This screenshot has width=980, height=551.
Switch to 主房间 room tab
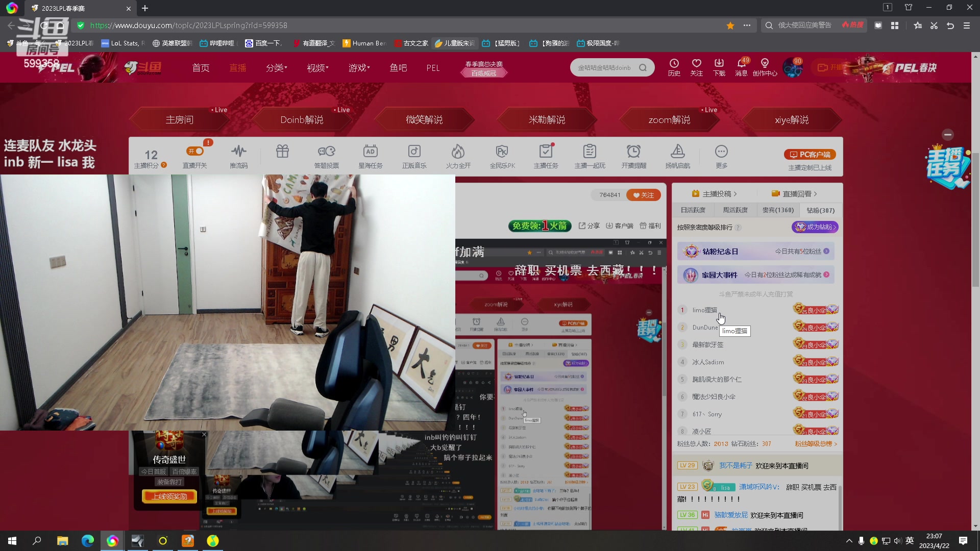[180, 120]
